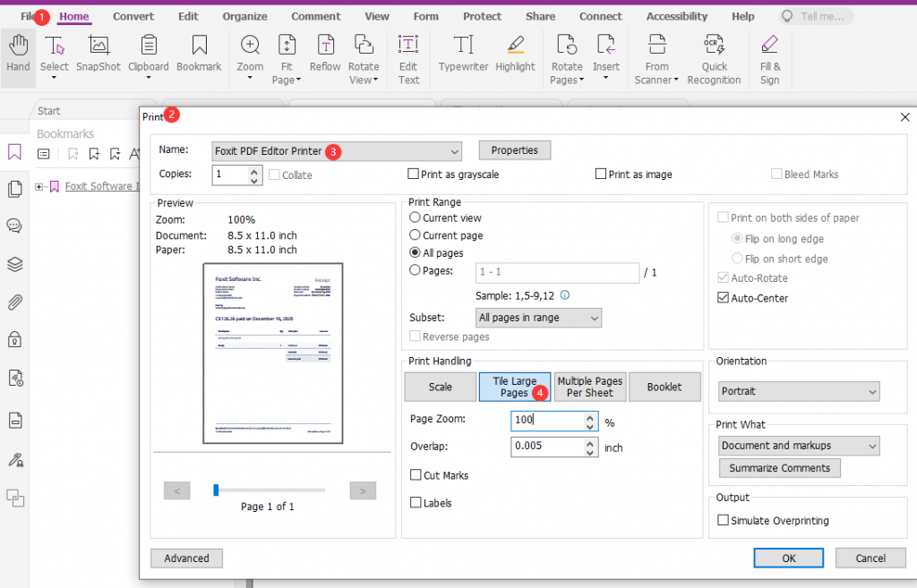Click Rotate View icon
The image size is (917, 588).
(364, 47)
